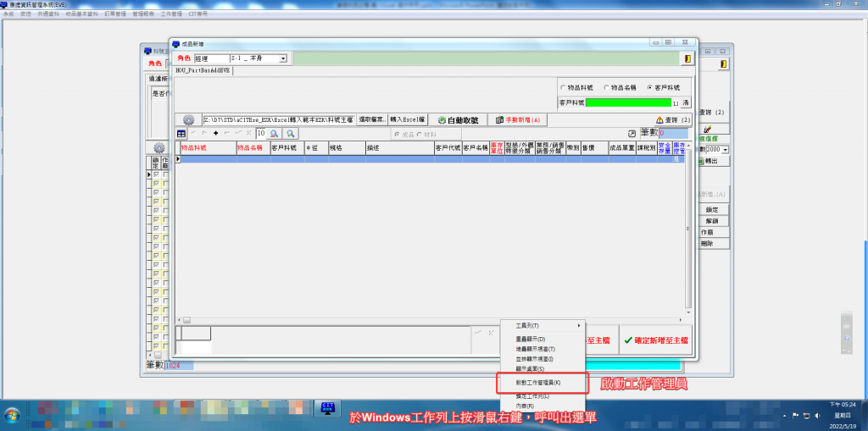The height and width of the screenshot is (431, 868).
Task: Expand the 工具列(T) submenu
Action: 542,325
